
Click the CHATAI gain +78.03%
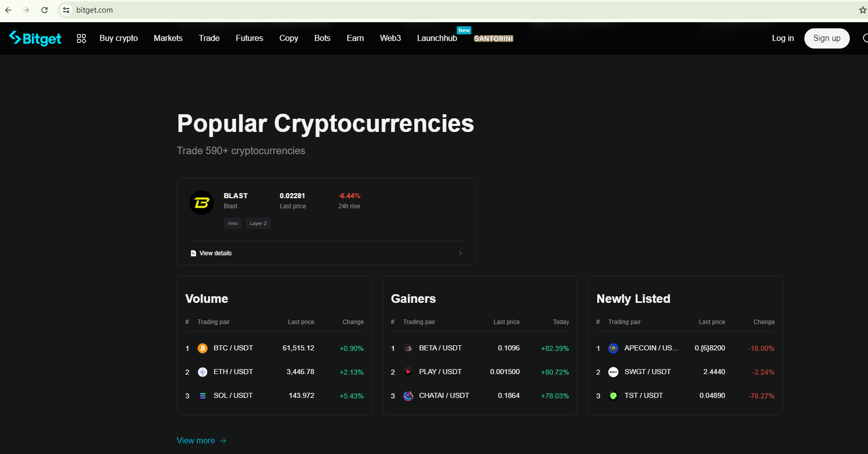tap(555, 396)
